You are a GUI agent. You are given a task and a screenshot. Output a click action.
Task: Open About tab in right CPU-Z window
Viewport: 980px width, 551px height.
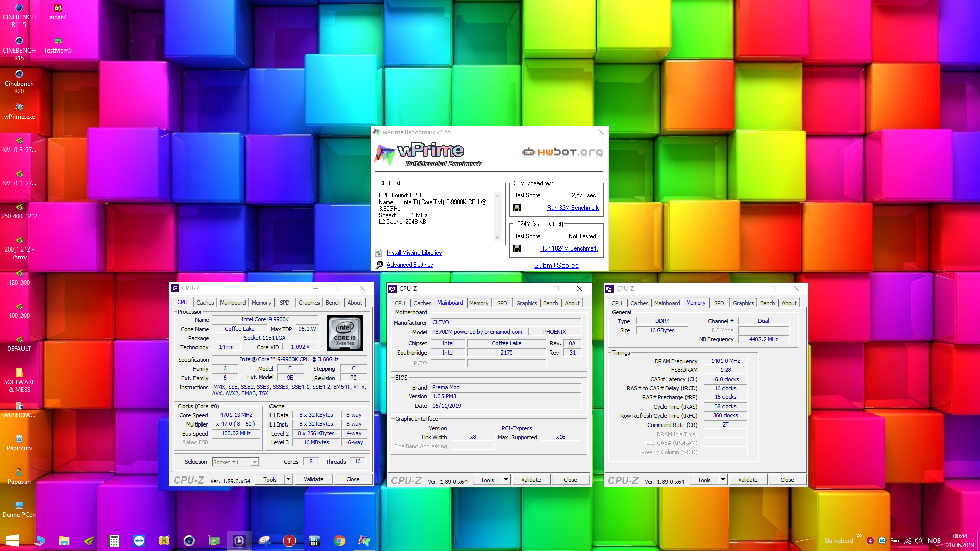pyautogui.click(x=789, y=303)
